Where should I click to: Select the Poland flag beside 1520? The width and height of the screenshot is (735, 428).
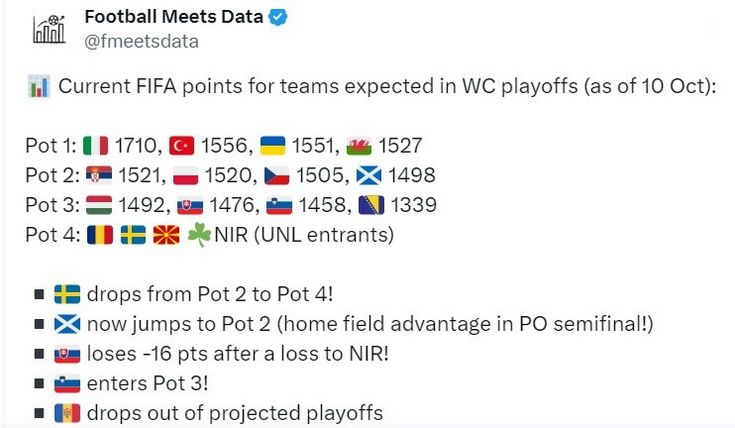click(x=186, y=176)
